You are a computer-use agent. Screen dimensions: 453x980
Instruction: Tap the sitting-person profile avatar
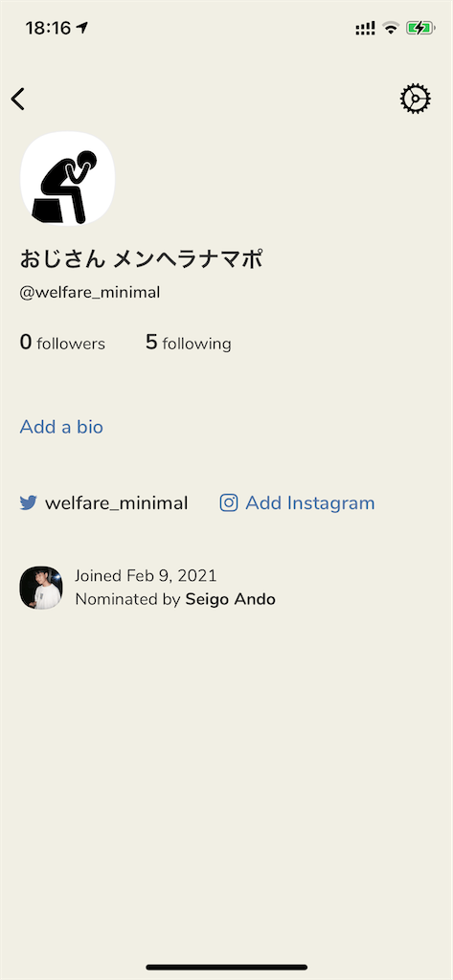click(68, 179)
